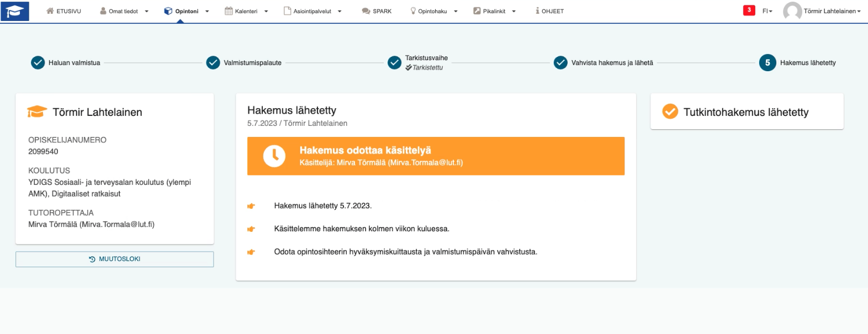868x334 pixels.
Task: Click the orange graduation cap icon
Action: coord(36,112)
